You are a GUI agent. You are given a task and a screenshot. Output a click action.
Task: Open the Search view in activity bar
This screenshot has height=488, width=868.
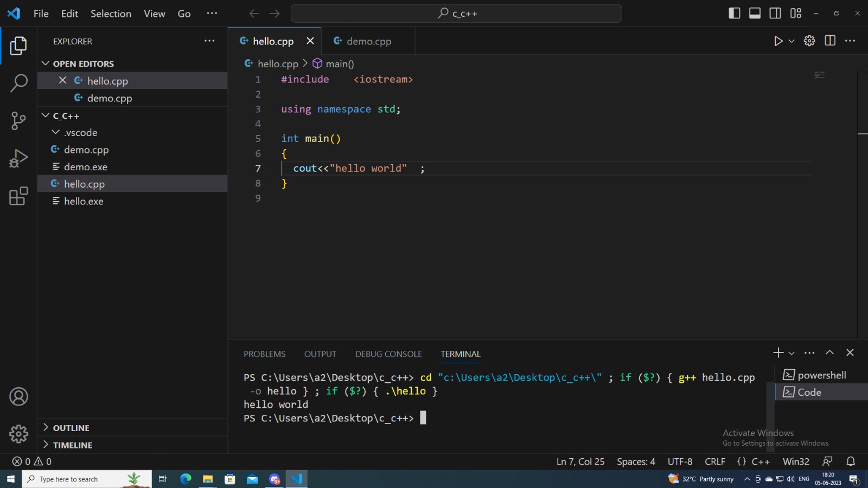pos(18,83)
